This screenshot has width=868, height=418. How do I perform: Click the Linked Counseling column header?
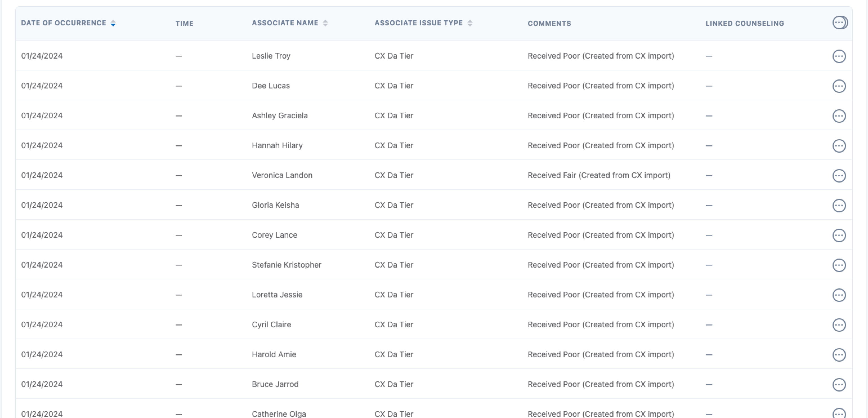tap(745, 23)
